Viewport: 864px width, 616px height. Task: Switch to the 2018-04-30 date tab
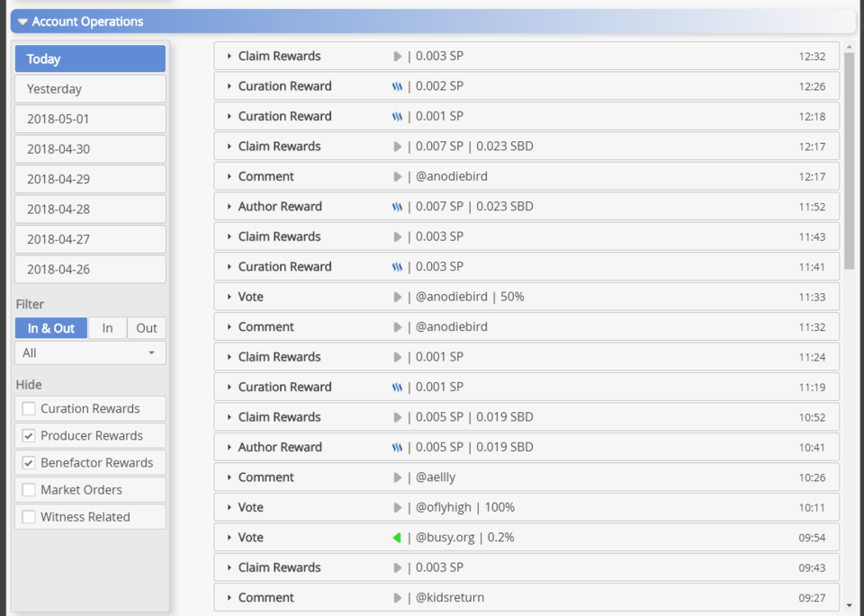tap(90, 149)
